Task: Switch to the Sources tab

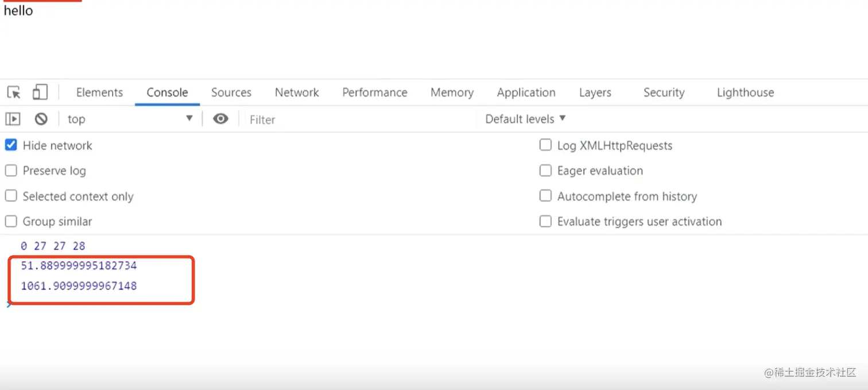Action: 231,92
